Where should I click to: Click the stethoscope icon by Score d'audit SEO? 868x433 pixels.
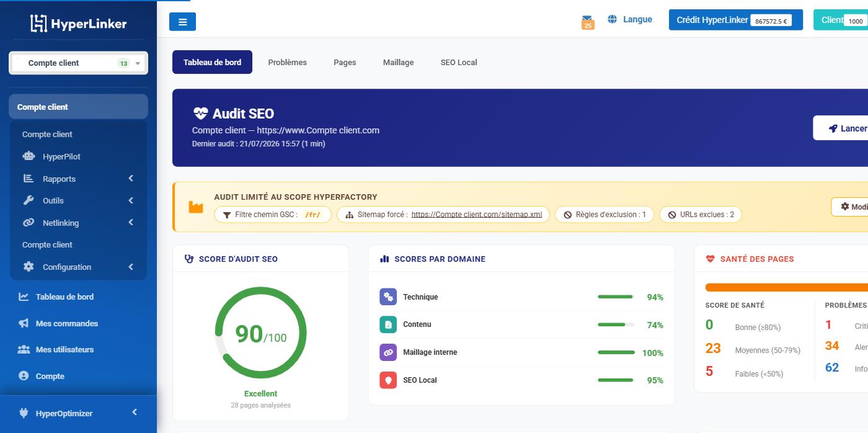[189, 259]
